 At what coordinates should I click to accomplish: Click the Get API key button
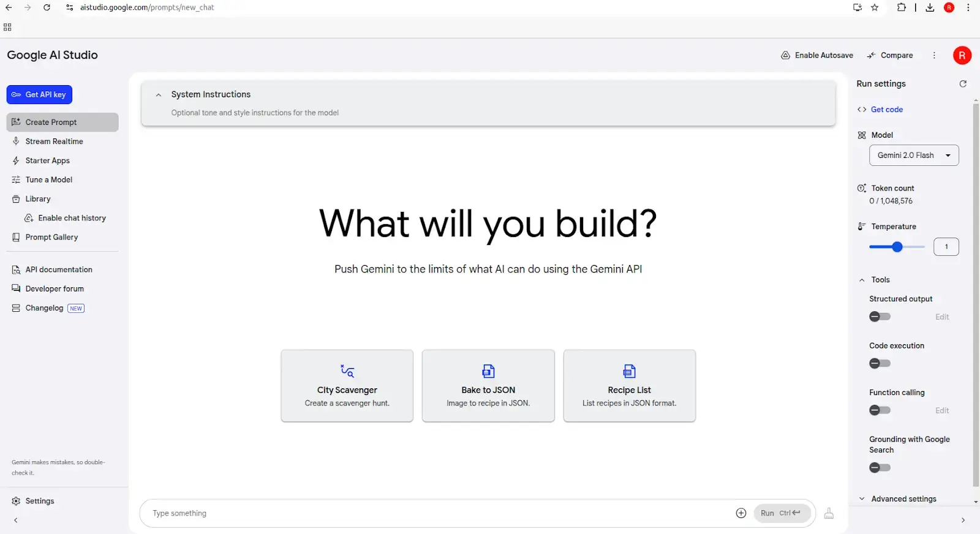39,94
